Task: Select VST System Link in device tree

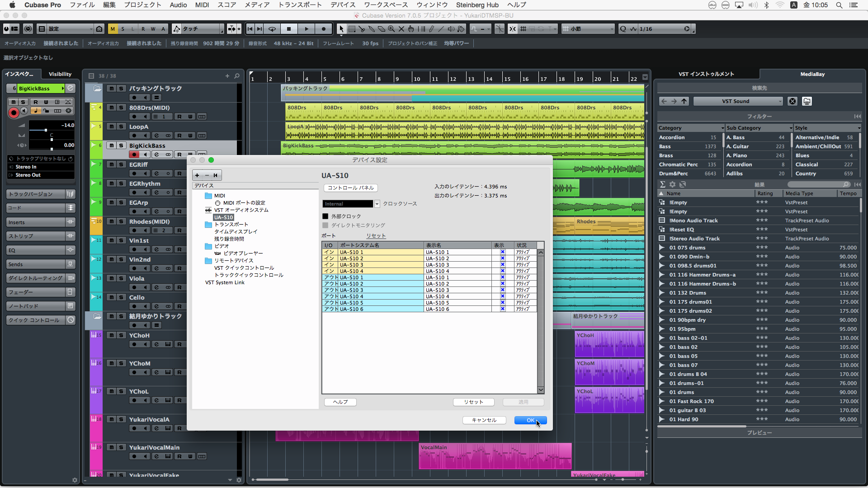Action: click(x=225, y=282)
